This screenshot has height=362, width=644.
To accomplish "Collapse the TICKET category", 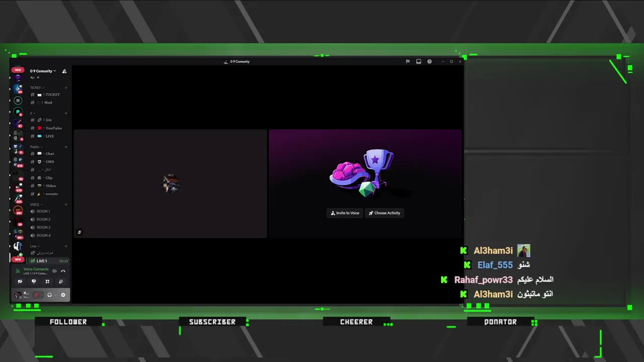I will coord(37,87).
